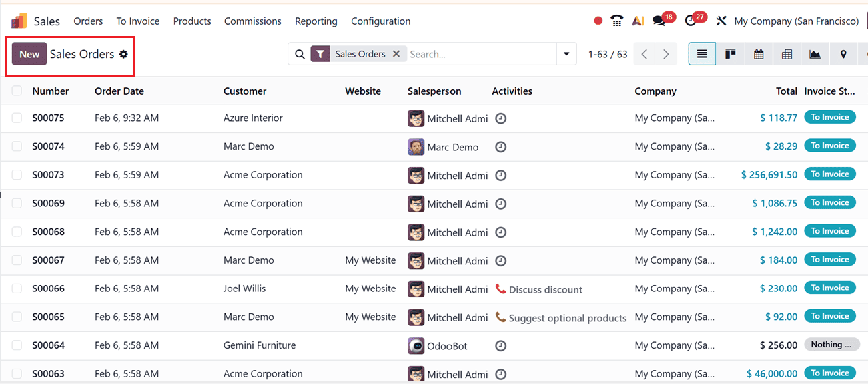868x384 pixels.
Task: Launch the AI assistant
Action: (638, 21)
